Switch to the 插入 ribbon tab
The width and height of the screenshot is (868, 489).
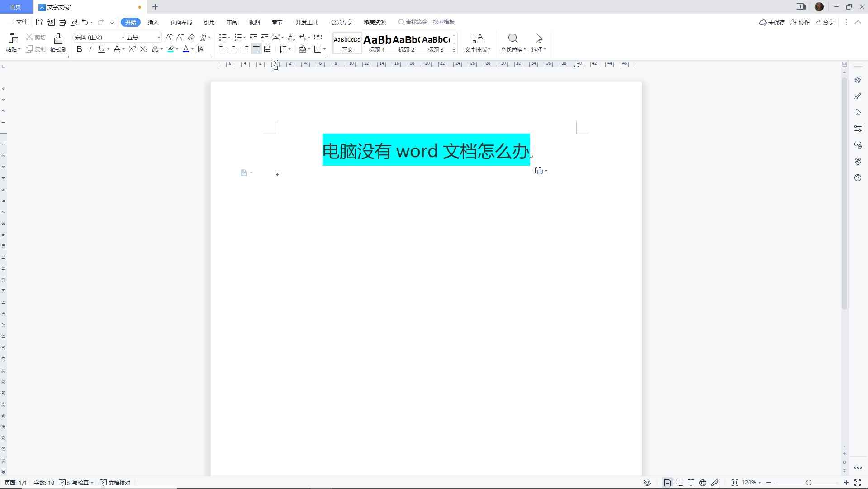(x=153, y=22)
